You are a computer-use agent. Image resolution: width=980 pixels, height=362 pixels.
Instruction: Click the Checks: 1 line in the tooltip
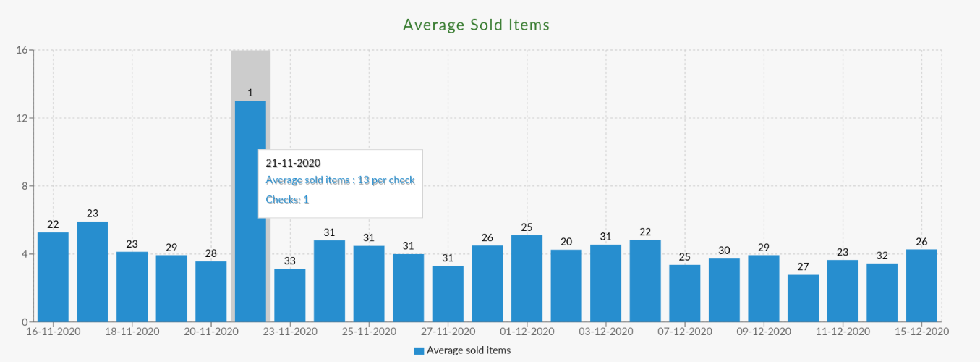coord(287,200)
